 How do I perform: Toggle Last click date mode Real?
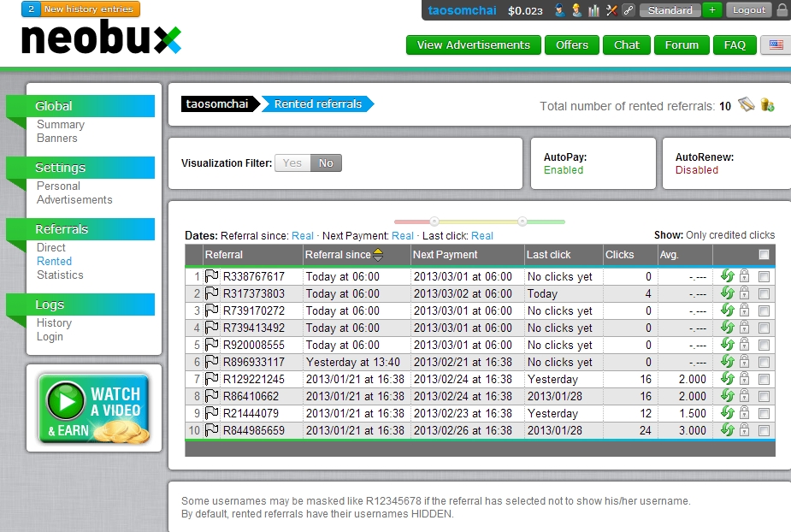coord(482,236)
